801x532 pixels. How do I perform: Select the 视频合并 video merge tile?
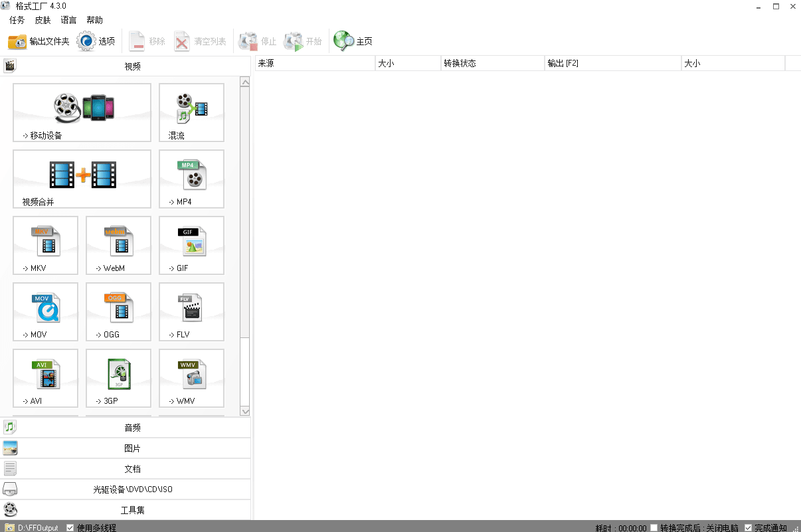coord(82,179)
